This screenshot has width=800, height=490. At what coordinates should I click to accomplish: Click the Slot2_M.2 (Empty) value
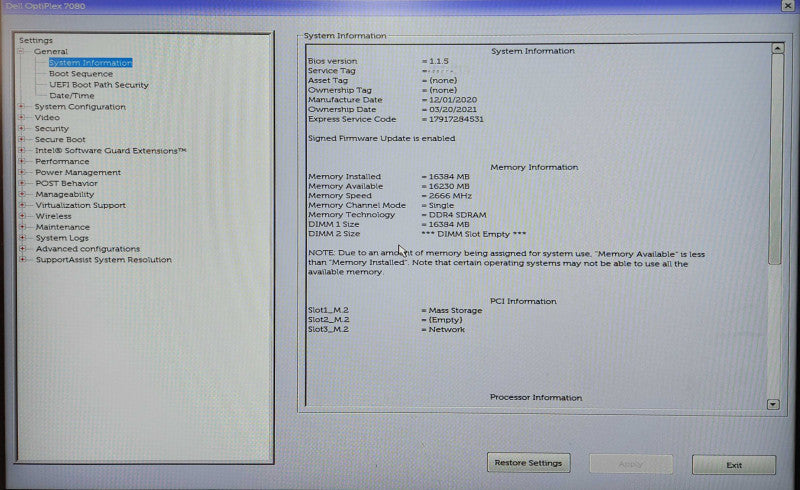445,320
